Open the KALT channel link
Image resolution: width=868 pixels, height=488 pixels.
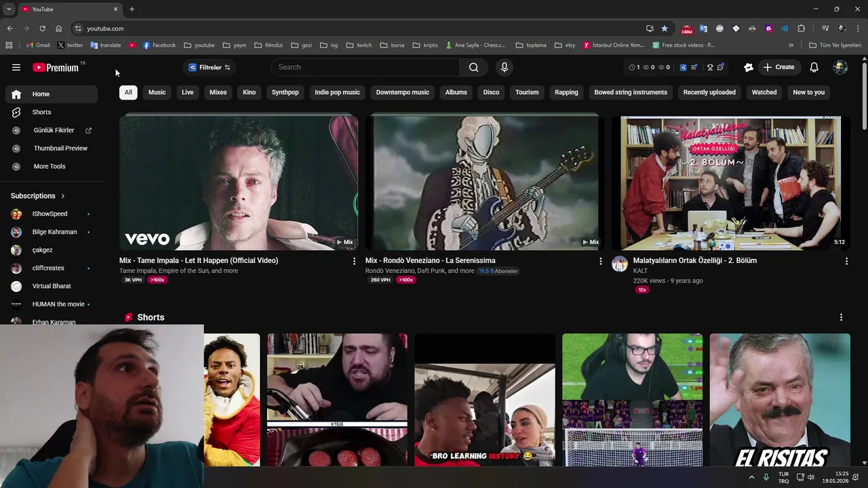click(640, 270)
